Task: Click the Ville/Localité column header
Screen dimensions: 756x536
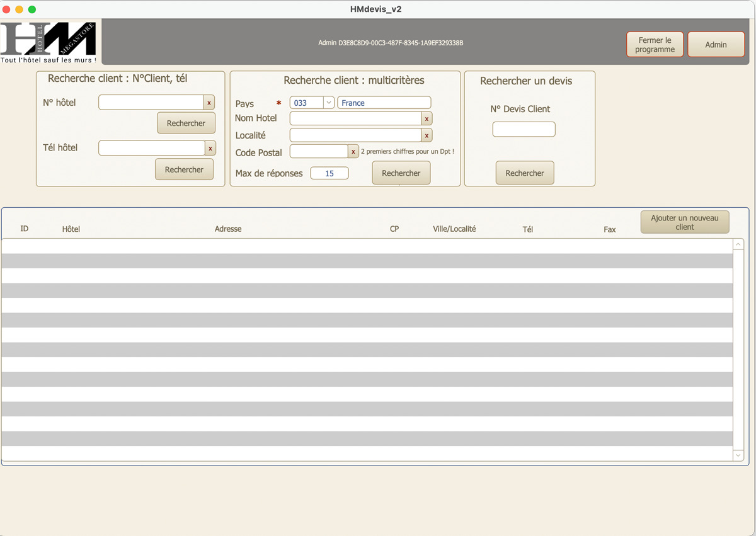Action: tap(454, 229)
